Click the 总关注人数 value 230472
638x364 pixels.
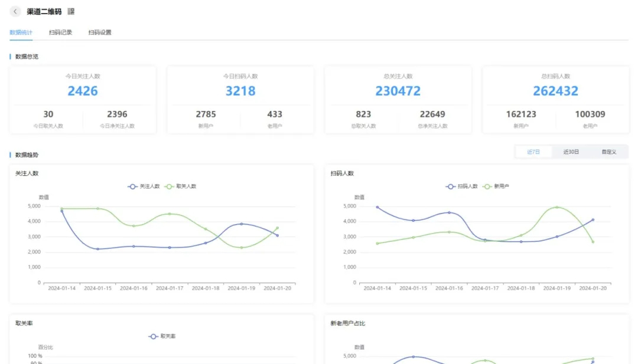(398, 91)
